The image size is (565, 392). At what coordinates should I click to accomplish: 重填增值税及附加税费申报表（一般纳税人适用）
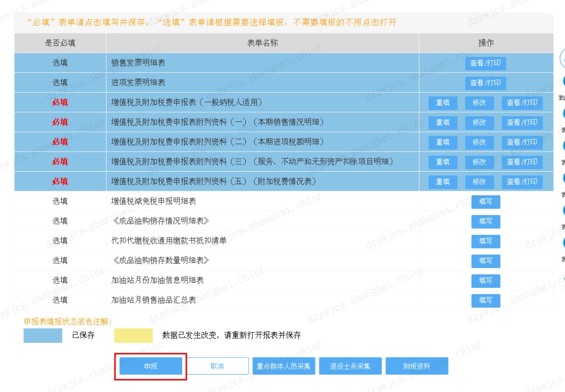[443, 103]
